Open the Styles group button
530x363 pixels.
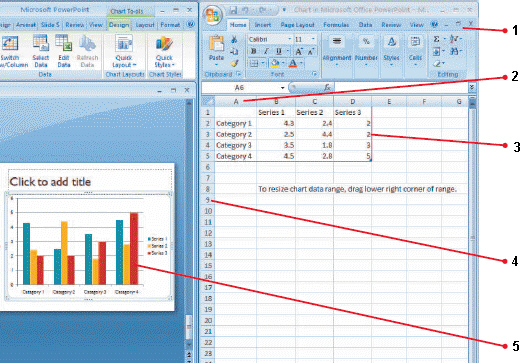[x=391, y=51]
